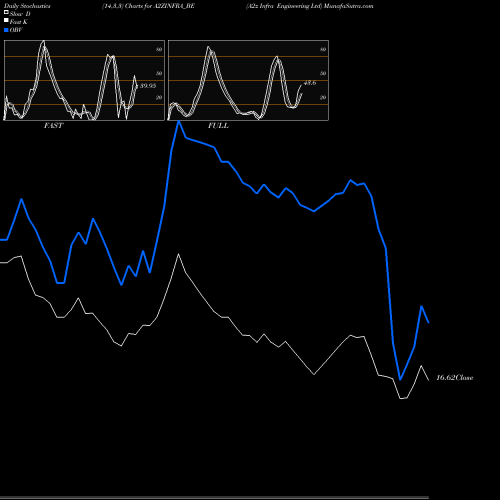The image size is (500, 500).
Task: Click the '20' level label in FAST chart
Action: tap(159, 97)
